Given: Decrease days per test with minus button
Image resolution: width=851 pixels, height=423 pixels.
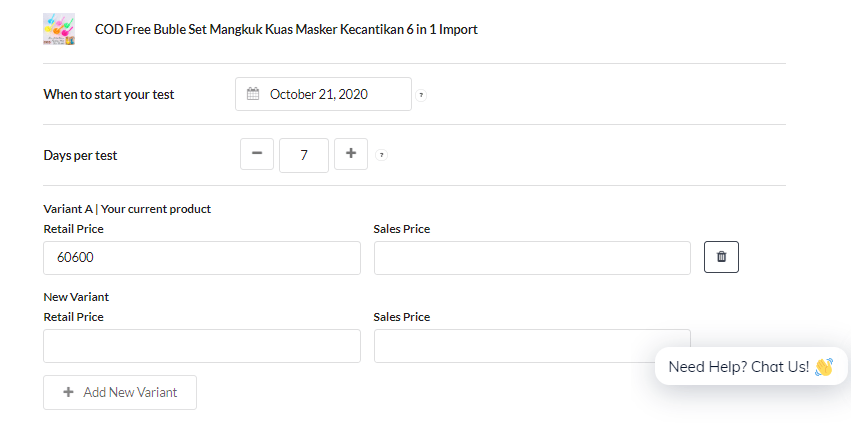Looking at the screenshot, I should point(257,154).
